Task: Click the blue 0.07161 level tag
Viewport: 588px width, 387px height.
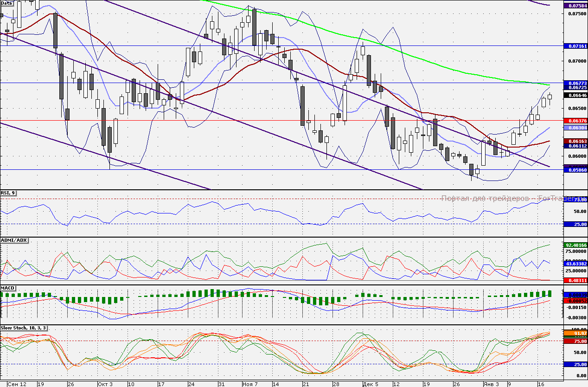Action: pos(575,46)
